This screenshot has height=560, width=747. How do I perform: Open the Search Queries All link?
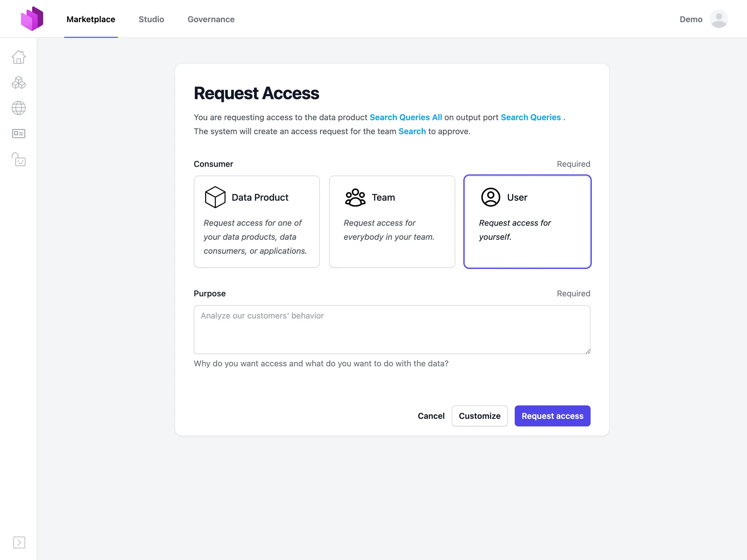click(406, 117)
